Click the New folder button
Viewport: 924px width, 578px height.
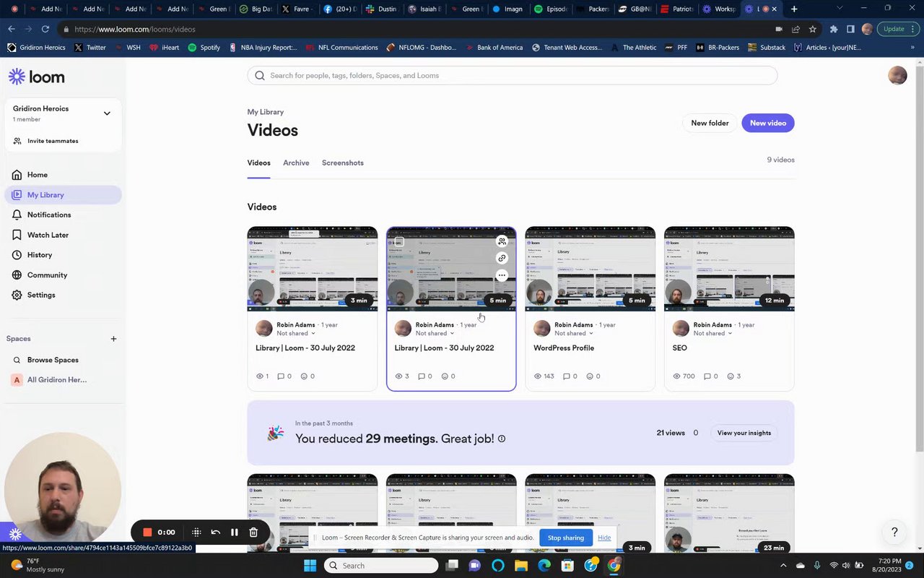tap(710, 123)
